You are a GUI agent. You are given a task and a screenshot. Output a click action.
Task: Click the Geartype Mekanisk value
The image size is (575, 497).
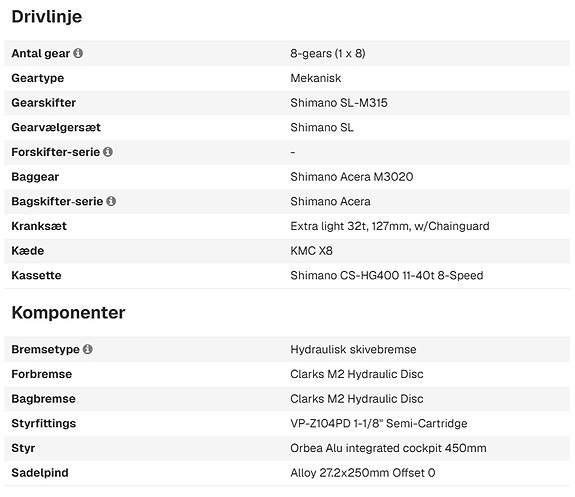point(315,78)
